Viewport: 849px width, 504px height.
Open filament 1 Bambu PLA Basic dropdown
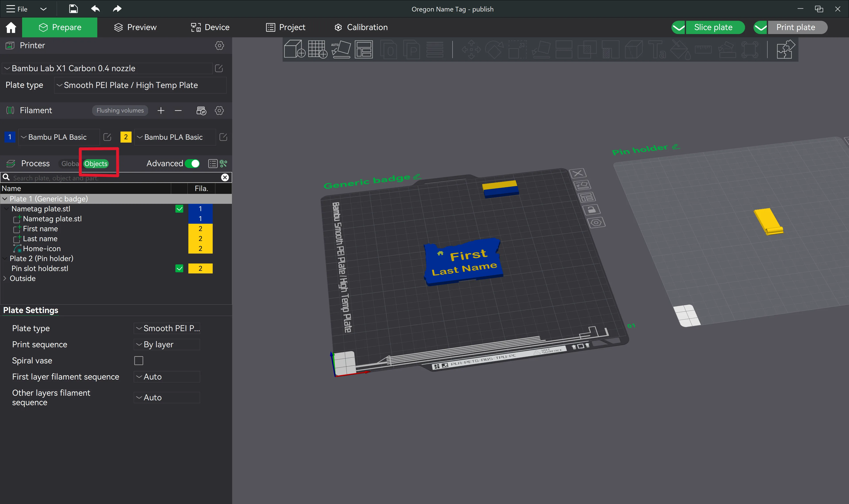(59, 137)
